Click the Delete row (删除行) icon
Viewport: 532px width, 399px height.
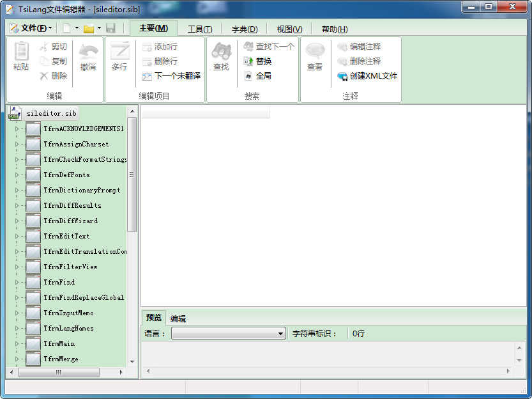point(147,61)
